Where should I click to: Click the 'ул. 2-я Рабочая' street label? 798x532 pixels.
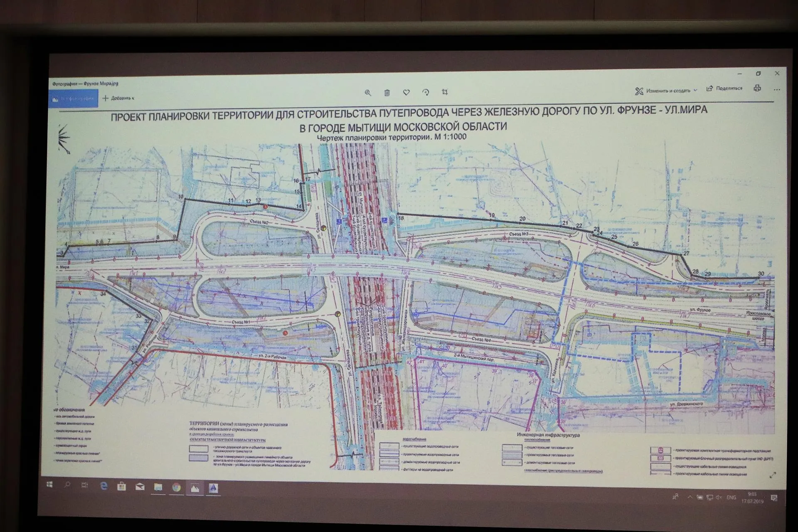coord(272,357)
